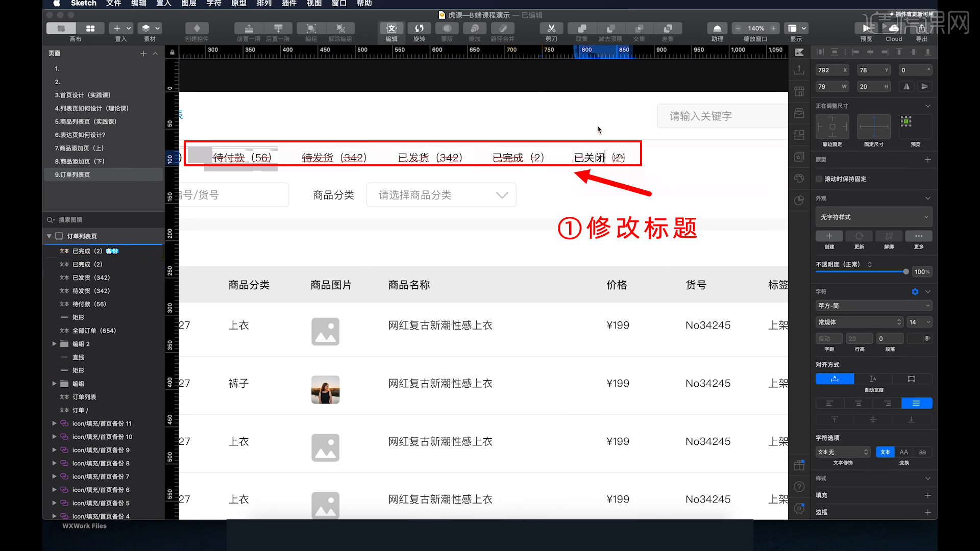Open the 图层 layer menu
The width and height of the screenshot is (980, 551).
[x=189, y=4]
